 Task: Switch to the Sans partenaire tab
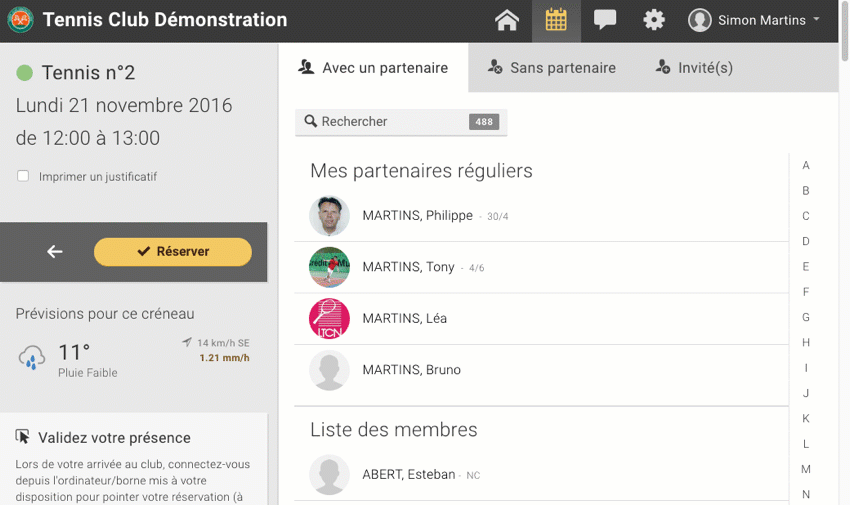coord(552,68)
